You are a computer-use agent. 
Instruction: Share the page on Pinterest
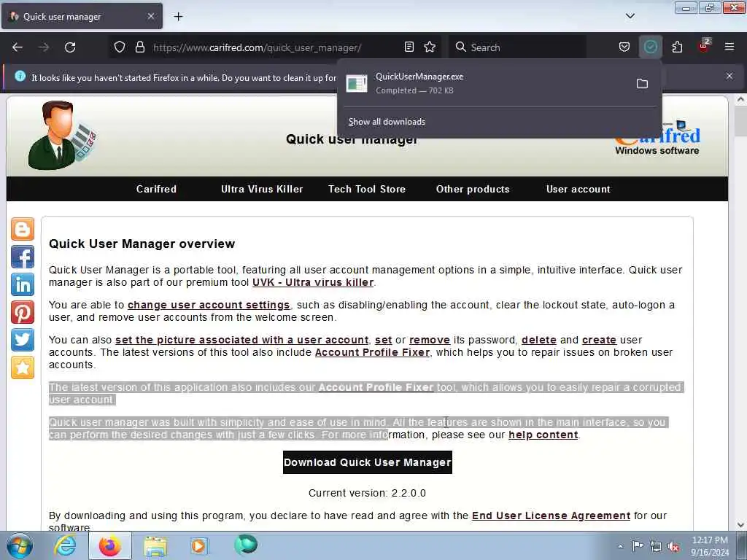click(23, 312)
